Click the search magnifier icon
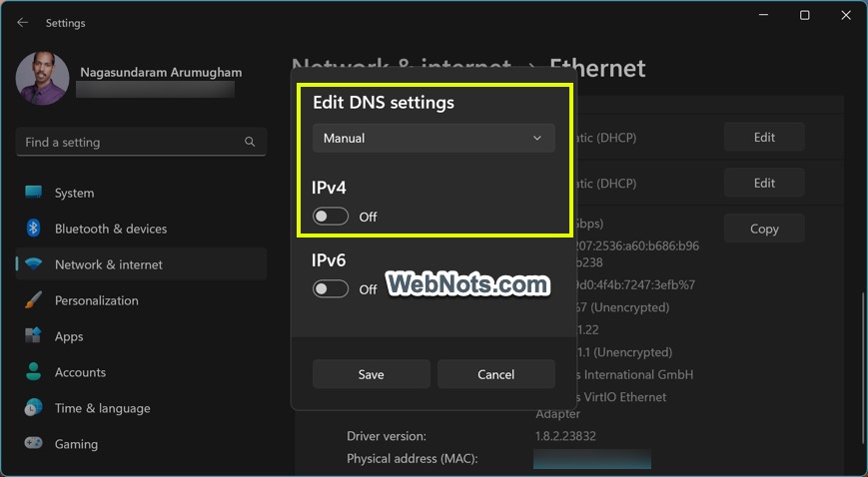The width and height of the screenshot is (868, 477). 250,143
